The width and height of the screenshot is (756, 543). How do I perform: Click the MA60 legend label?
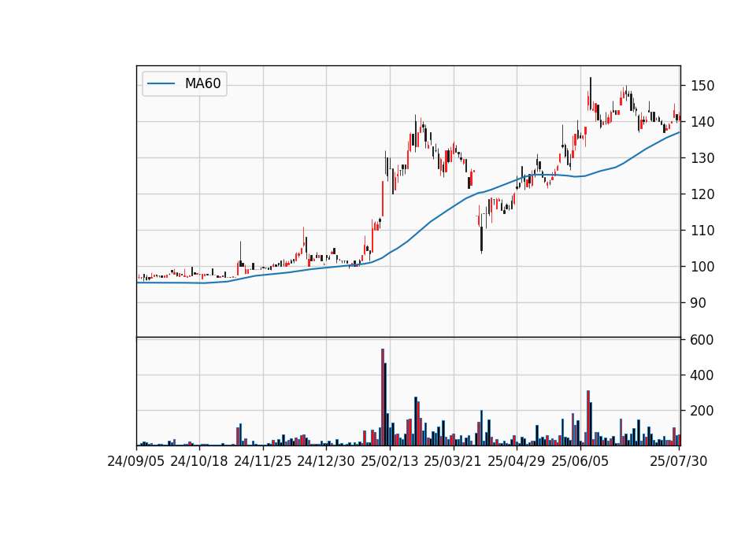click(x=202, y=83)
